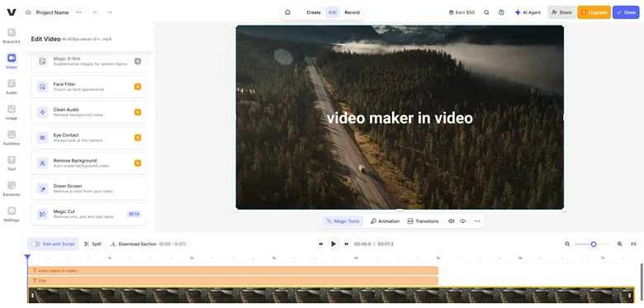644x308 pixels.
Task: Click the Play button
Action: click(x=334, y=244)
